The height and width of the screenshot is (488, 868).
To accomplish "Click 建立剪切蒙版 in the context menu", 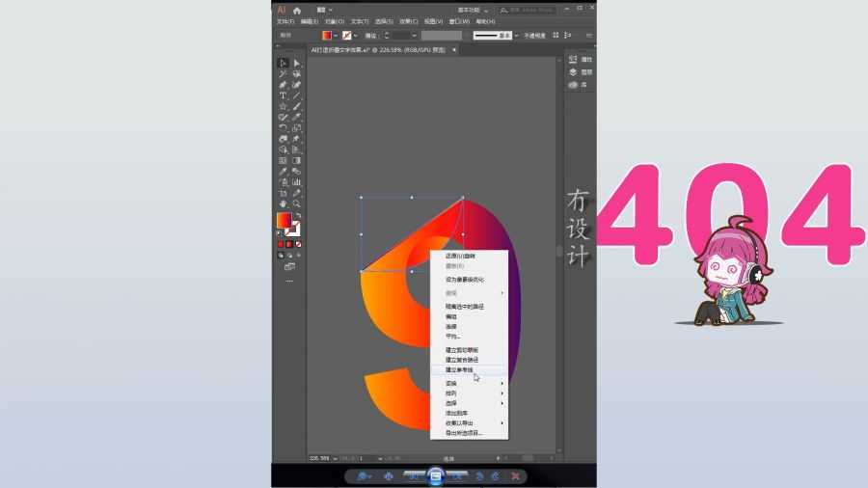I will [x=462, y=349].
